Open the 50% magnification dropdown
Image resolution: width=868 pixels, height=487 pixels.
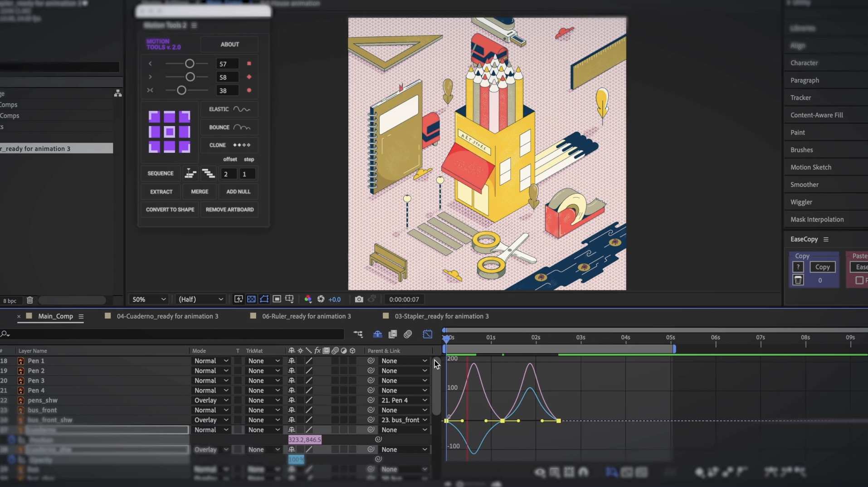click(x=149, y=300)
